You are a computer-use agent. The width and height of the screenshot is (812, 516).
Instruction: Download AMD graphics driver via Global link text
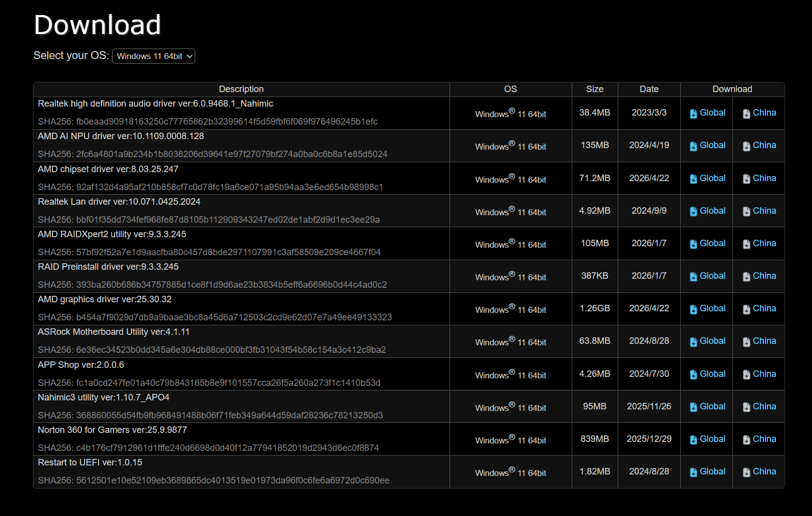coord(712,308)
